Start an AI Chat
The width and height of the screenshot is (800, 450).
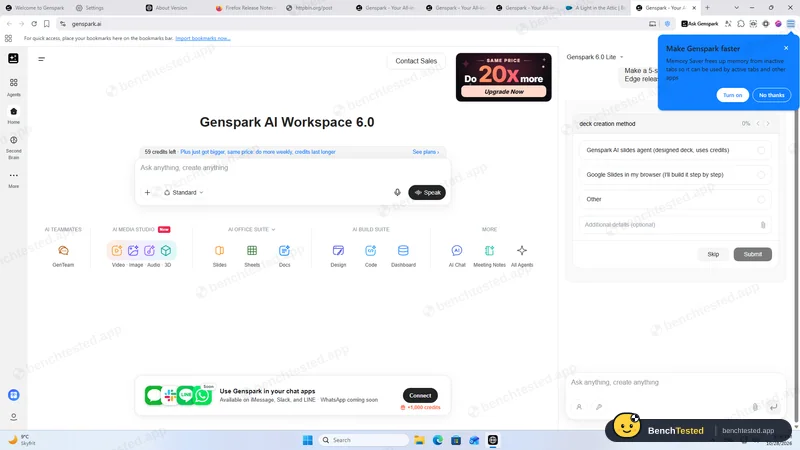coord(457,256)
